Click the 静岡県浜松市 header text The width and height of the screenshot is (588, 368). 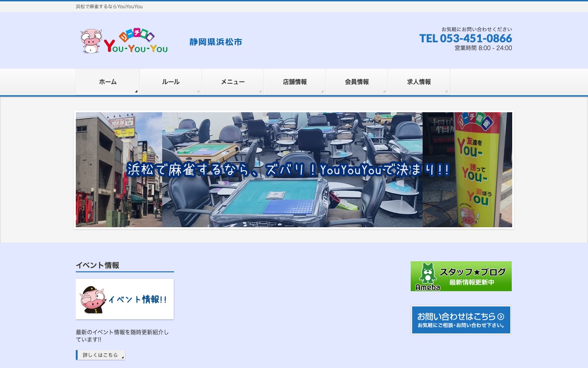pos(215,42)
